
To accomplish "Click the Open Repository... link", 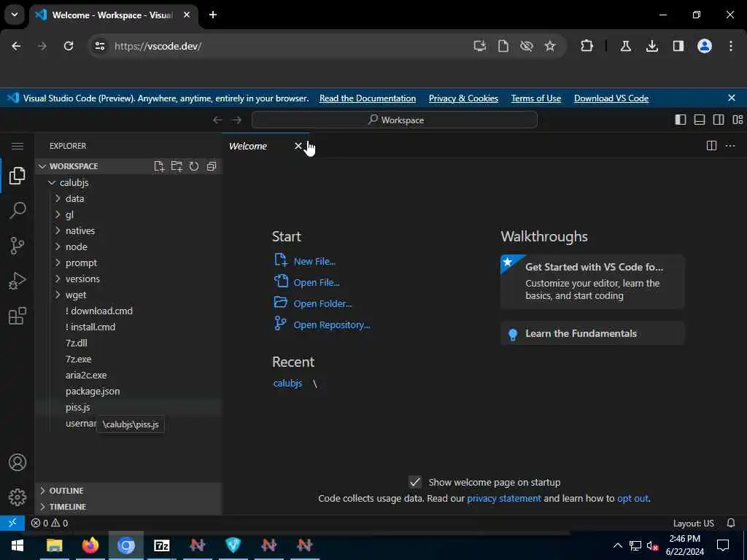I will pyautogui.click(x=332, y=324).
